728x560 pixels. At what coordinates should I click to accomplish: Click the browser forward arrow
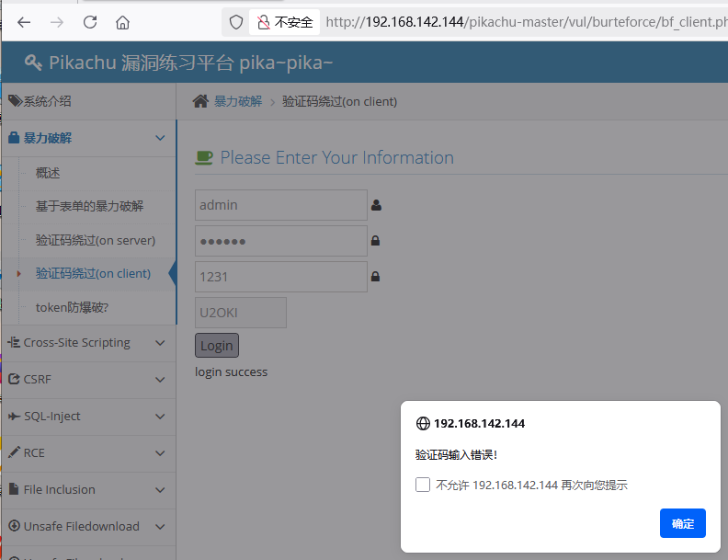click(57, 22)
